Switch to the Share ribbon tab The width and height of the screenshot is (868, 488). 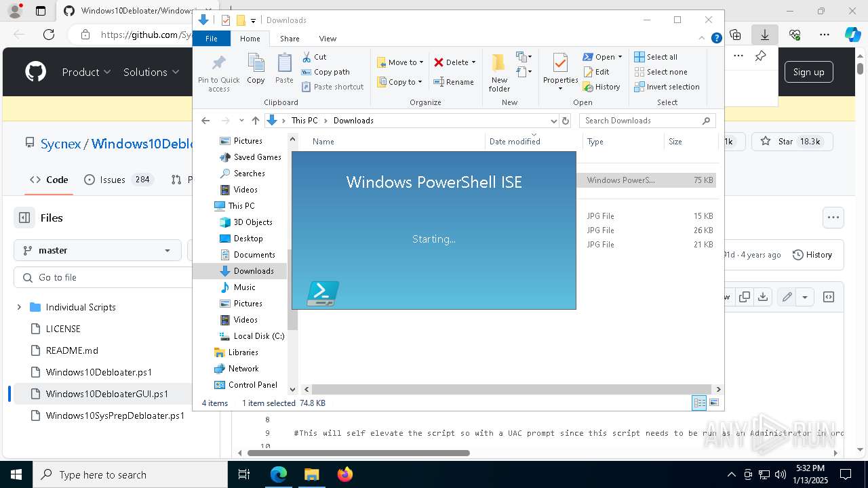290,39
